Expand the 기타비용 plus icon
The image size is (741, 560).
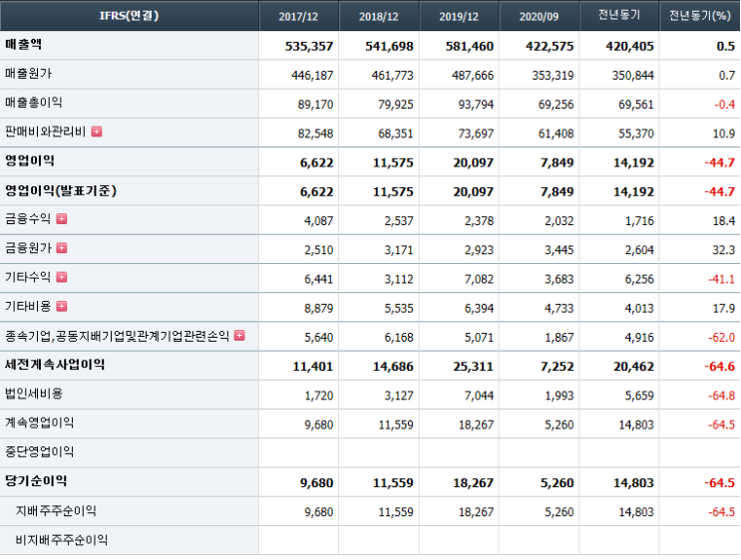62,307
